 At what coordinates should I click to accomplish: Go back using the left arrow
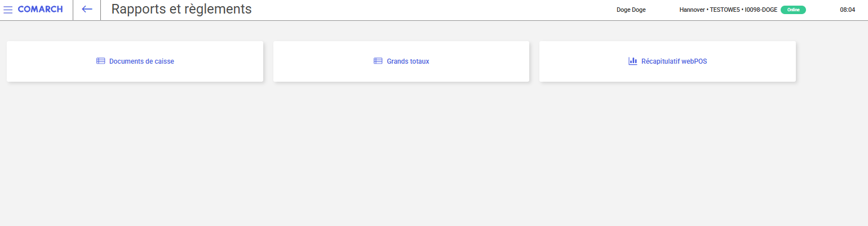click(87, 10)
